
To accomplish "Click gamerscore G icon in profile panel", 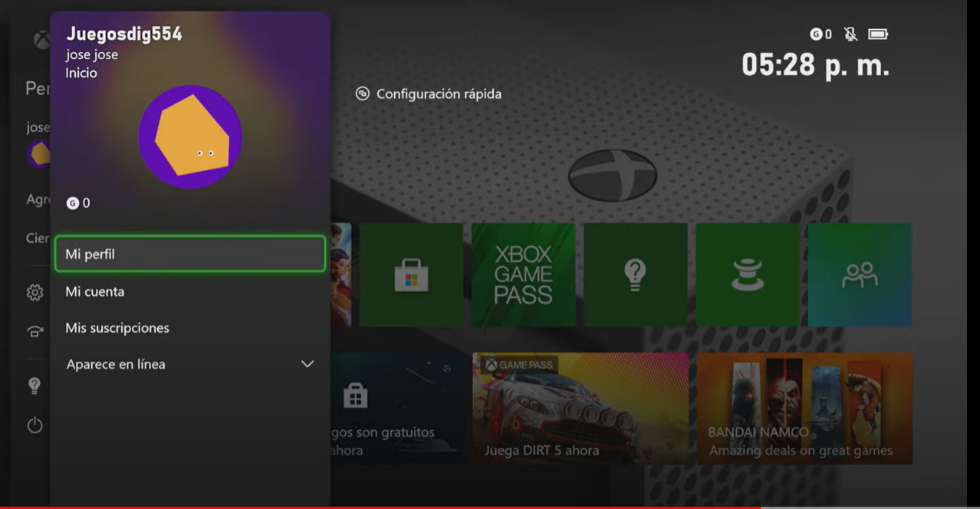I will (72, 203).
